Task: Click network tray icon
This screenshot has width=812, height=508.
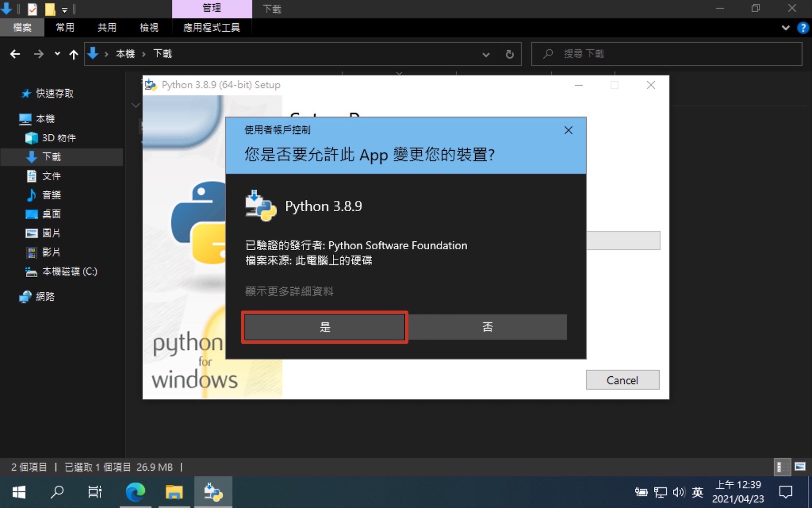Action: [660, 492]
